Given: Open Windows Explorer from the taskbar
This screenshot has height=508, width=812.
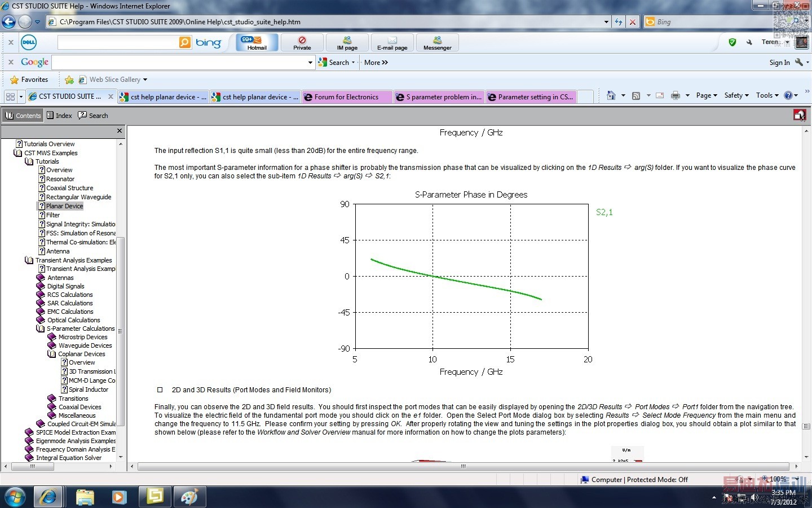Looking at the screenshot, I should 85,497.
